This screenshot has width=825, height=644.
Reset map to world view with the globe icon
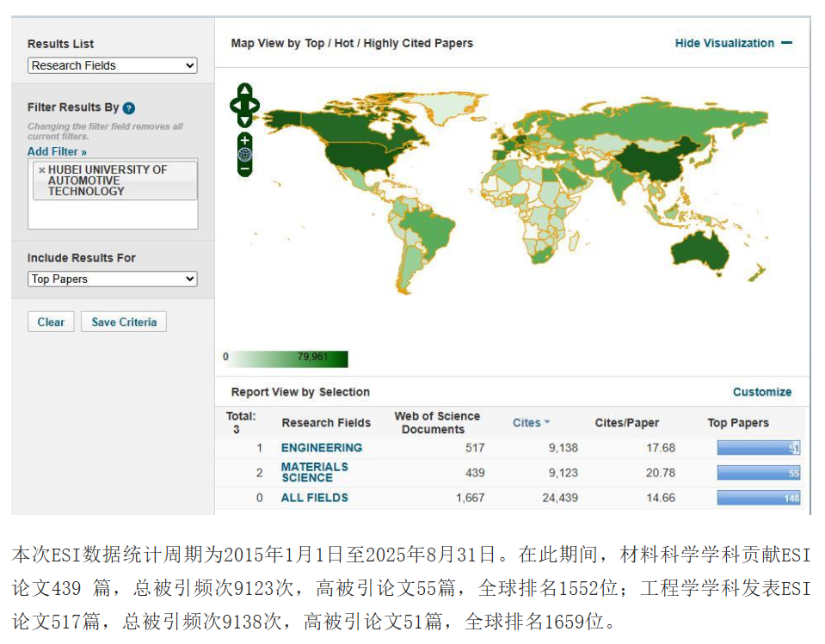pyautogui.click(x=245, y=155)
